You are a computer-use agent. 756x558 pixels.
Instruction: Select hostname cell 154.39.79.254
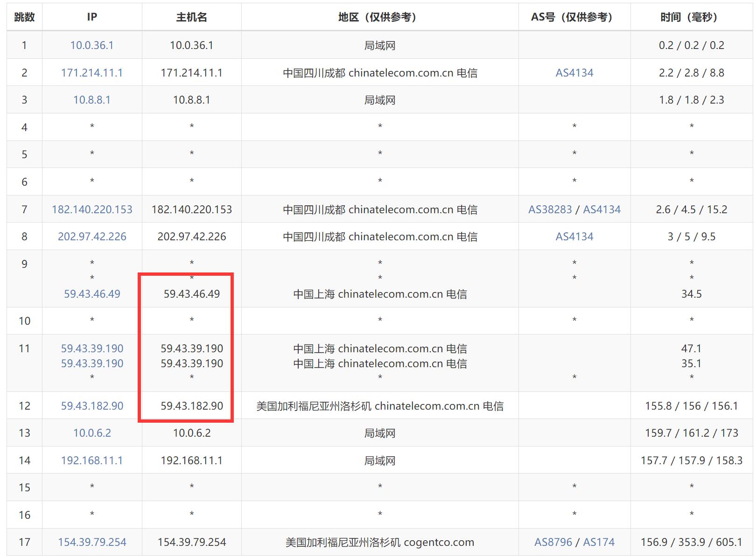[x=192, y=542]
